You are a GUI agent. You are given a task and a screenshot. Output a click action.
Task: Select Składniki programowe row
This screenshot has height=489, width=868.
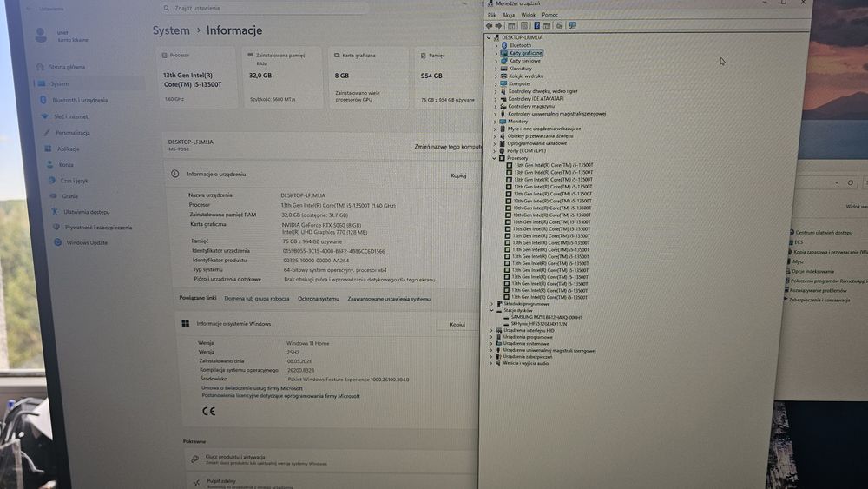[x=527, y=303]
